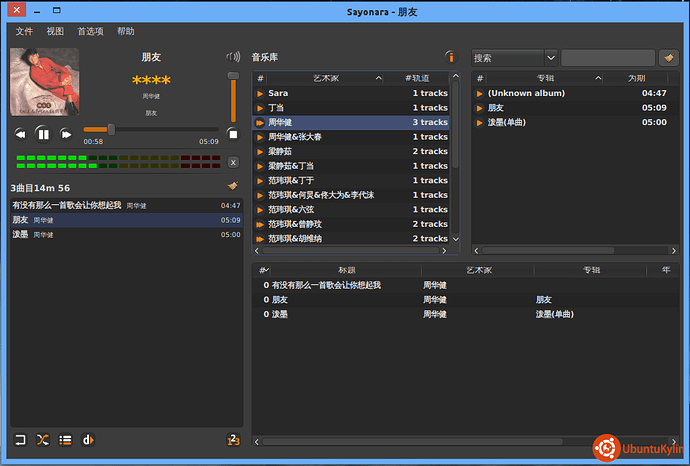690x466 pixels.
Task: Click play icon beside album 朋友
Action: pos(480,108)
